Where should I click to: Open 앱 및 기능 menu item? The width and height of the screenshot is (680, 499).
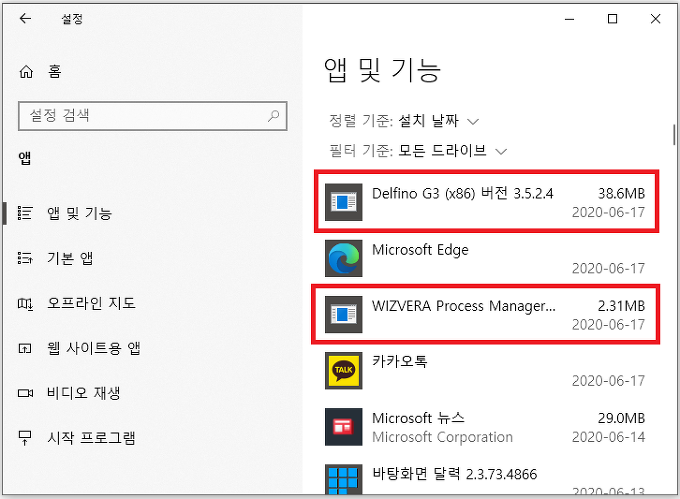(80, 213)
